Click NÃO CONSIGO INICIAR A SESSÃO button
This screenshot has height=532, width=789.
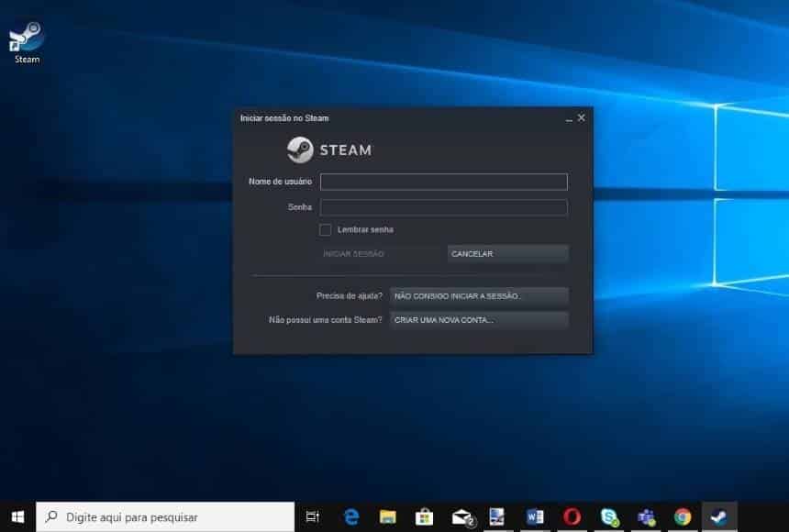[479, 296]
